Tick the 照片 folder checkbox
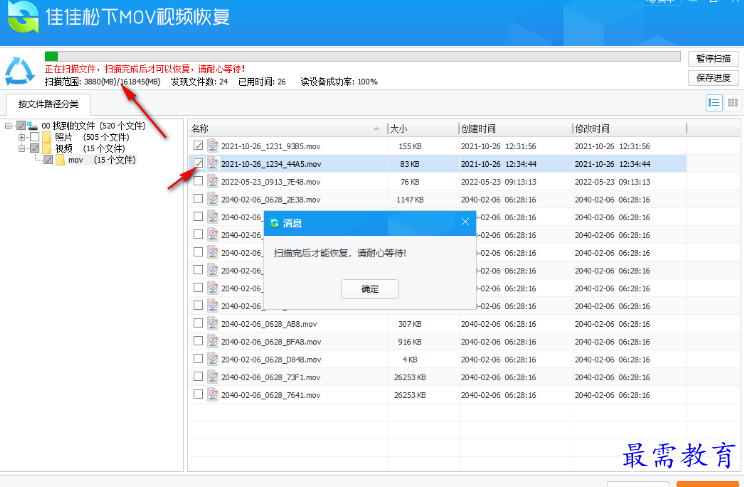 [x=34, y=137]
